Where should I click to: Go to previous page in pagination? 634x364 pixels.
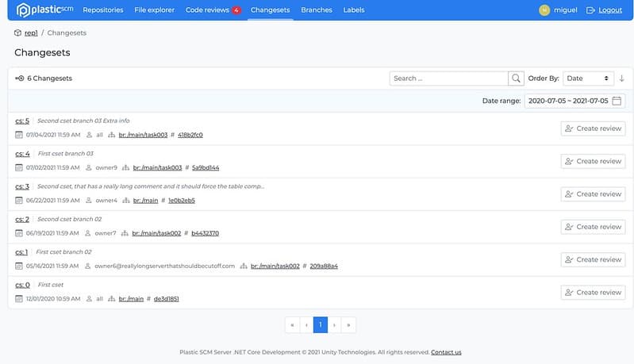[306, 325]
